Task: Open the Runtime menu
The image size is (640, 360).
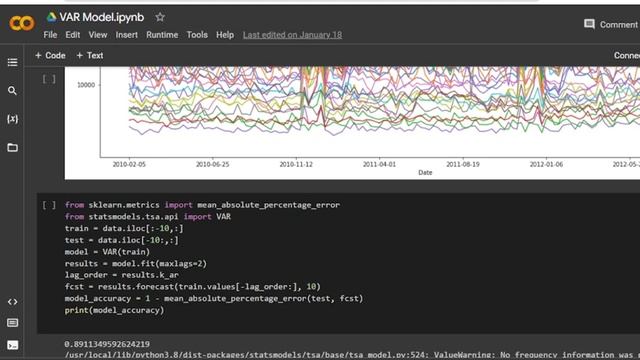Action: click(162, 35)
